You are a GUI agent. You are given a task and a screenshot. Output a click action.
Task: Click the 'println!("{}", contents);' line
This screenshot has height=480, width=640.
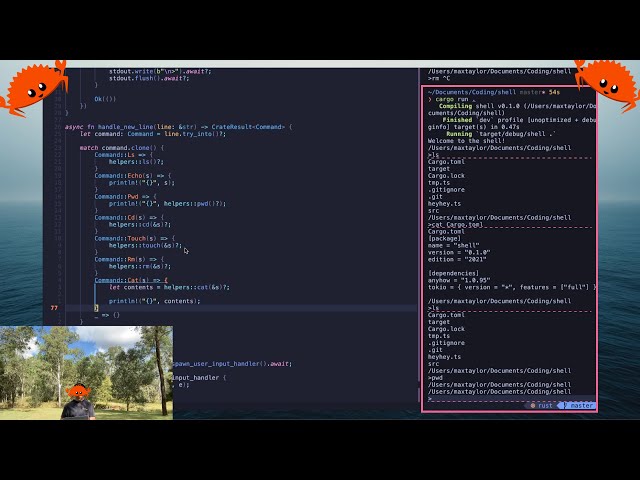click(155, 301)
